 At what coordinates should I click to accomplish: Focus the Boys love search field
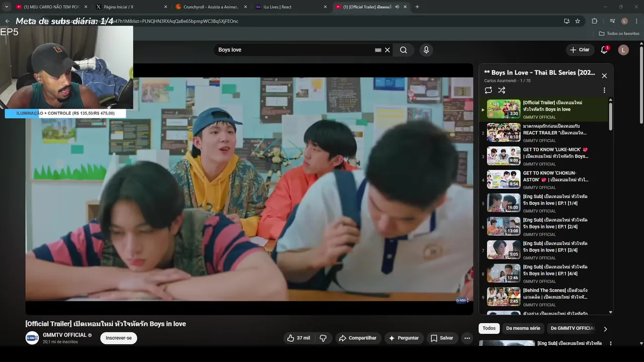[x=294, y=50]
